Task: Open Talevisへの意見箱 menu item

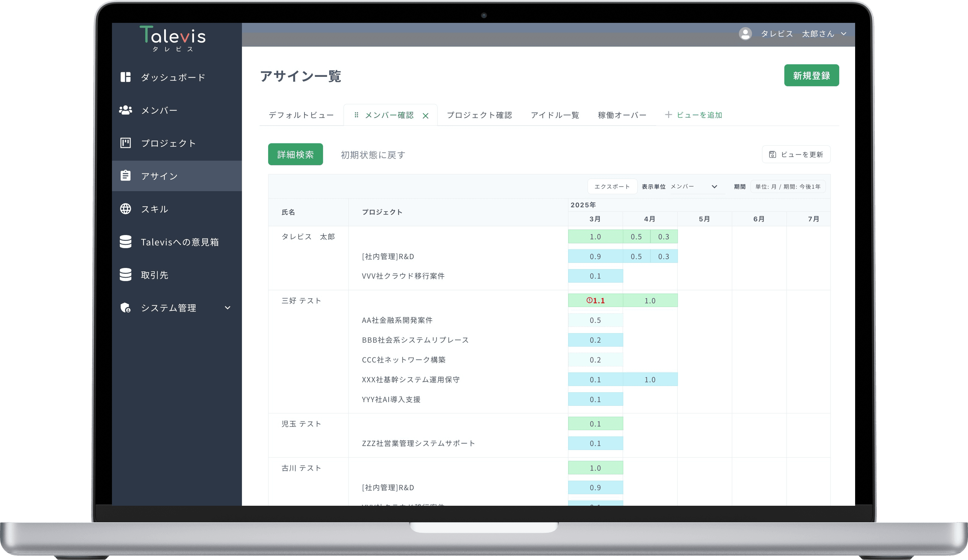Action: click(177, 242)
